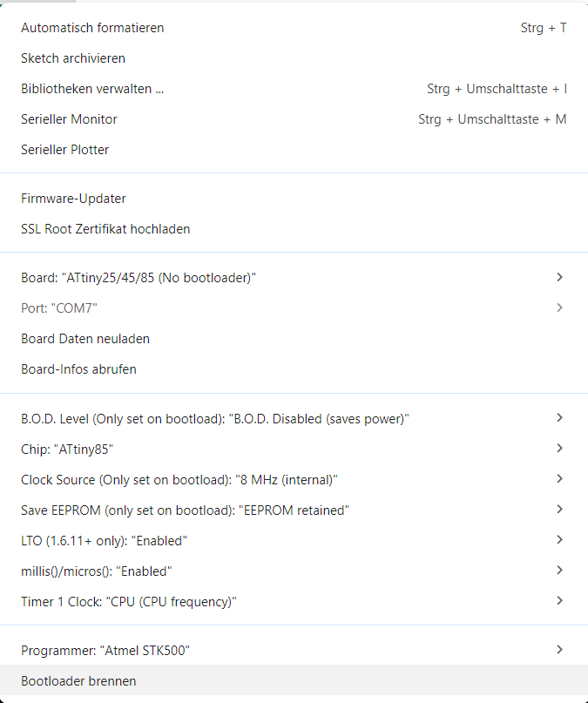The height and width of the screenshot is (703, 588).
Task: Expand Programmer Atmel STK500 chevron
Action: pyautogui.click(x=559, y=650)
